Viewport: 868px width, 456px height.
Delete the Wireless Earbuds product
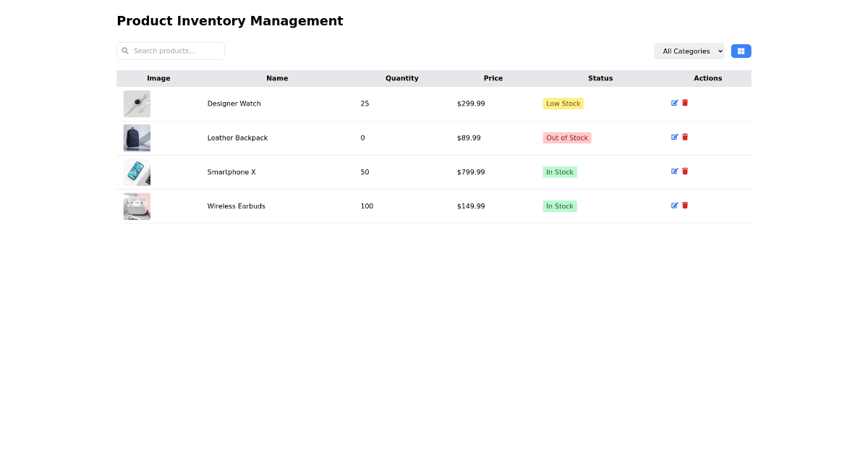tap(684, 205)
